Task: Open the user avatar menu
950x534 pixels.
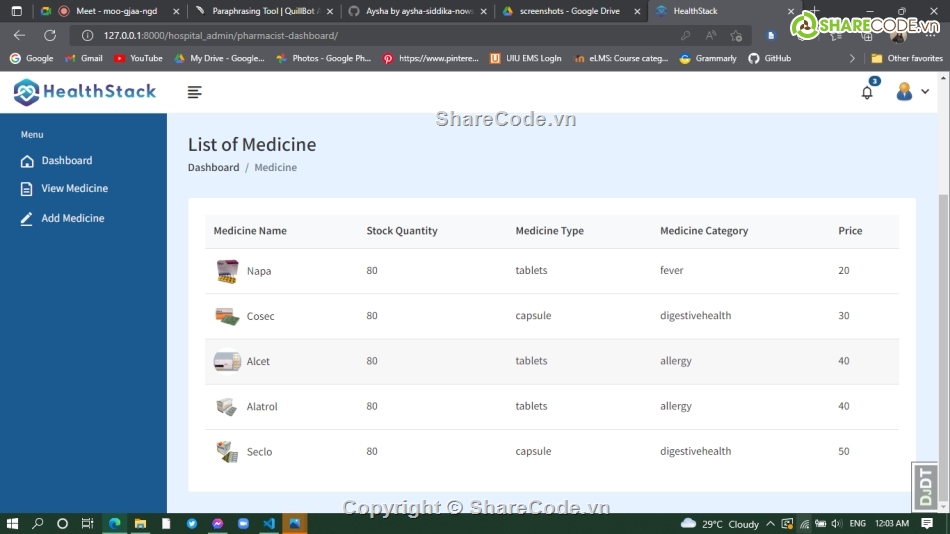Action: 904,92
